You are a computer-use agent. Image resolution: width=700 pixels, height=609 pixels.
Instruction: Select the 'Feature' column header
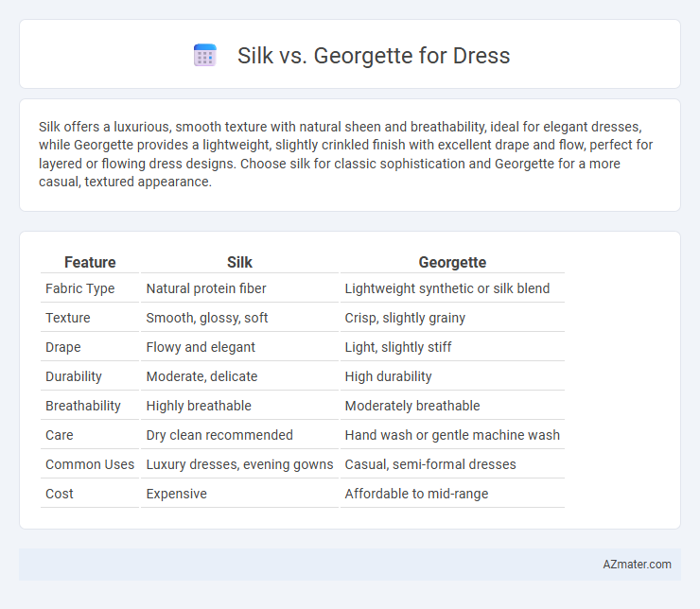90,262
